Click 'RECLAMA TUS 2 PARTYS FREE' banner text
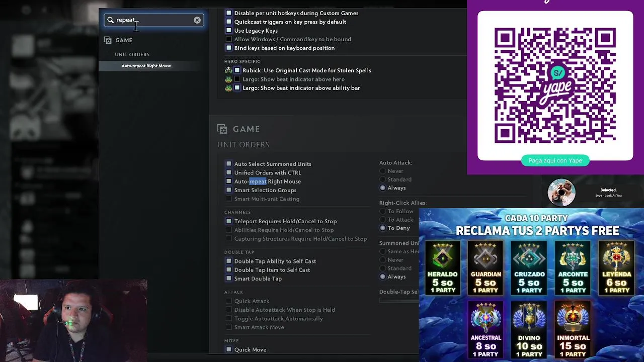Screen dimensions: 644x362 click(x=537, y=231)
